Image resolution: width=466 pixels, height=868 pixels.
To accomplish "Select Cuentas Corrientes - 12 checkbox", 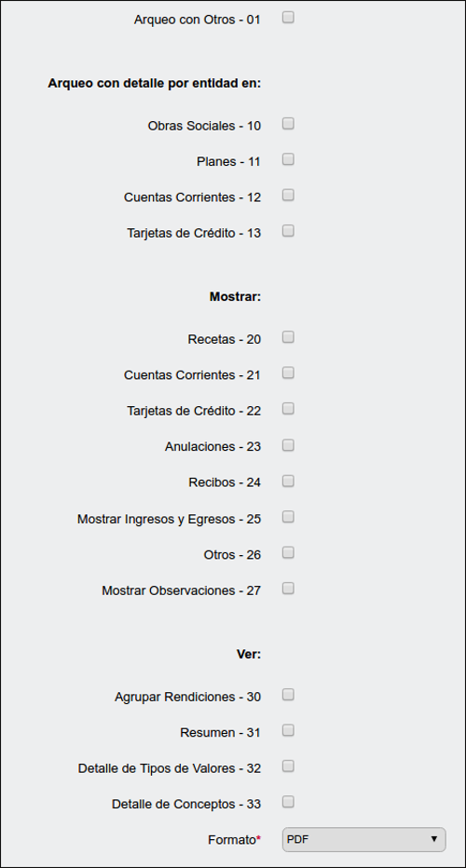I will pyautogui.click(x=288, y=195).
